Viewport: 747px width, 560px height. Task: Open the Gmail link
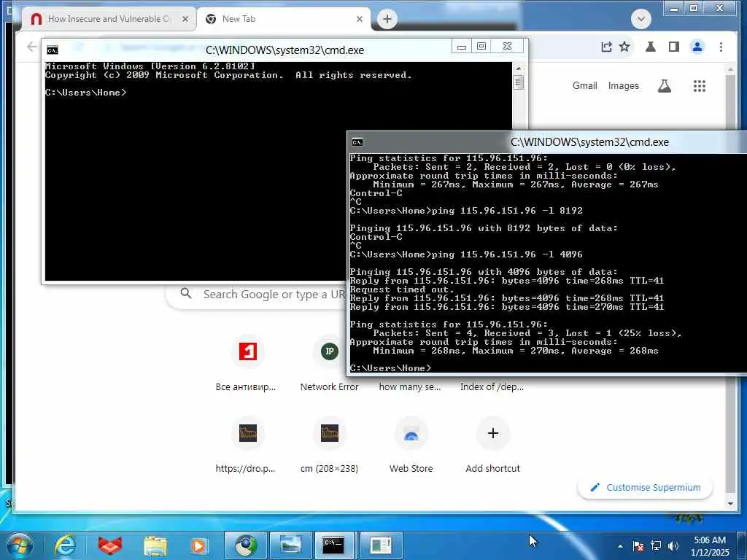584,86
